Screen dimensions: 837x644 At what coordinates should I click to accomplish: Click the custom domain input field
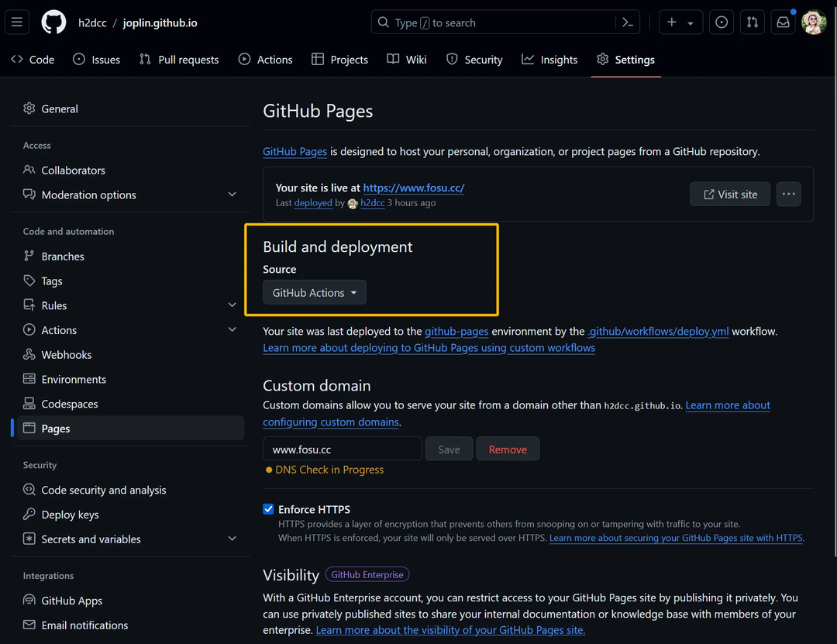click(x=342, y=449)
